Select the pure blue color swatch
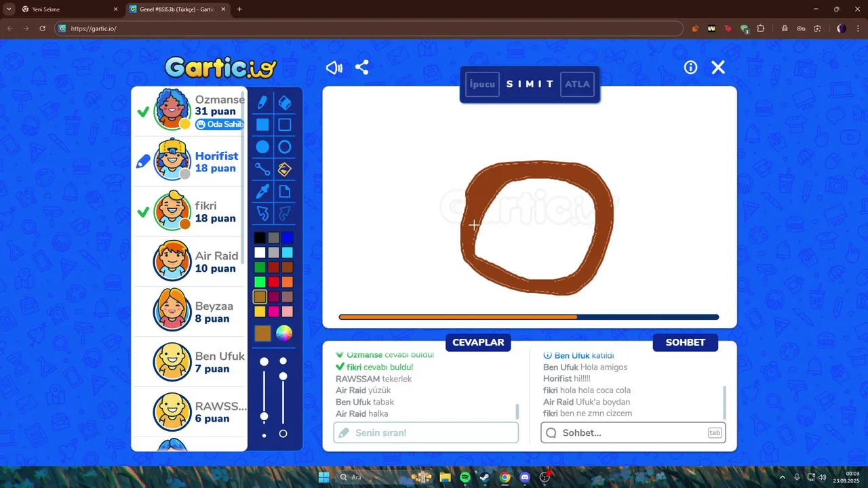Screen dimensions: 868x488 pyautogui.click(x=288, y=238)
